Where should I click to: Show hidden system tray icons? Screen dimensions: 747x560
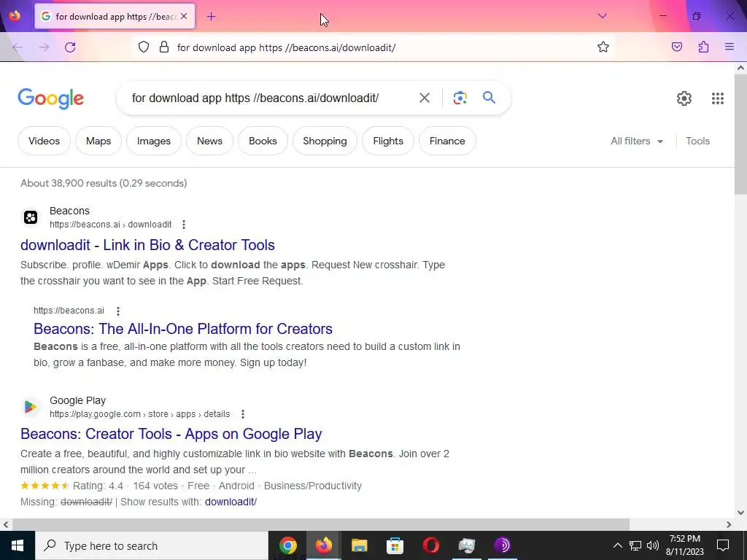click(617, 545)
